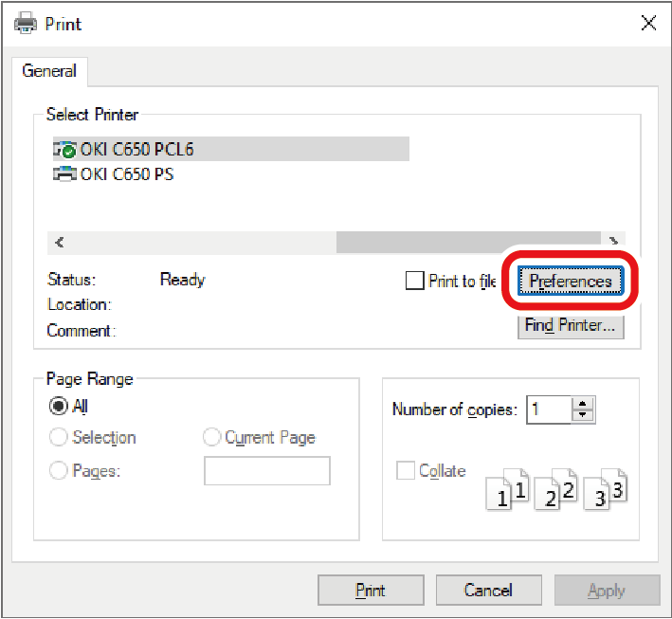Viewport: 672px width, 619px height.
Task: Close the Print dialog window
Action: pyautogui.click(x=648, y=24)
